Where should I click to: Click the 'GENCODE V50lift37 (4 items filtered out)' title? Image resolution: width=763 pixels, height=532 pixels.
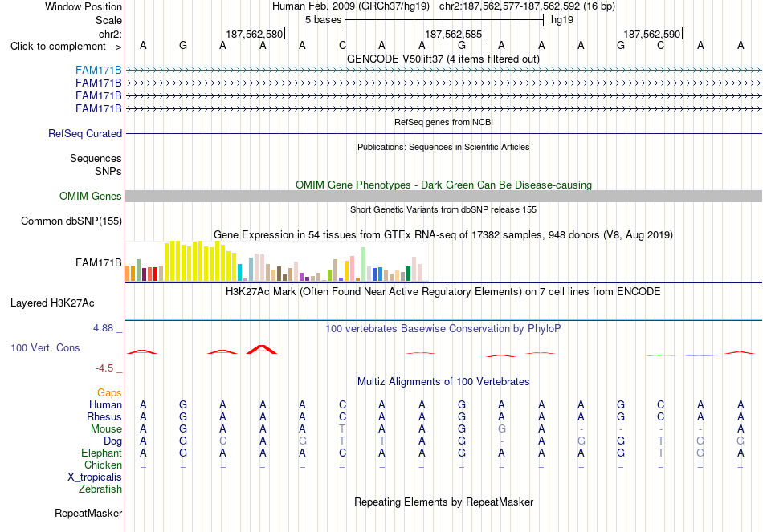click(443, 59)
